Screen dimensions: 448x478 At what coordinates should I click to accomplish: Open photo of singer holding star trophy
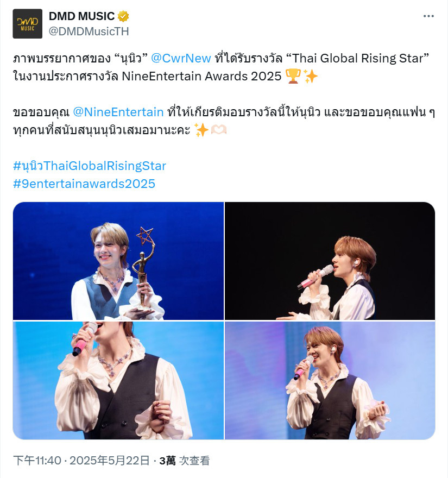pyautogui.click(x=118, y=261)
